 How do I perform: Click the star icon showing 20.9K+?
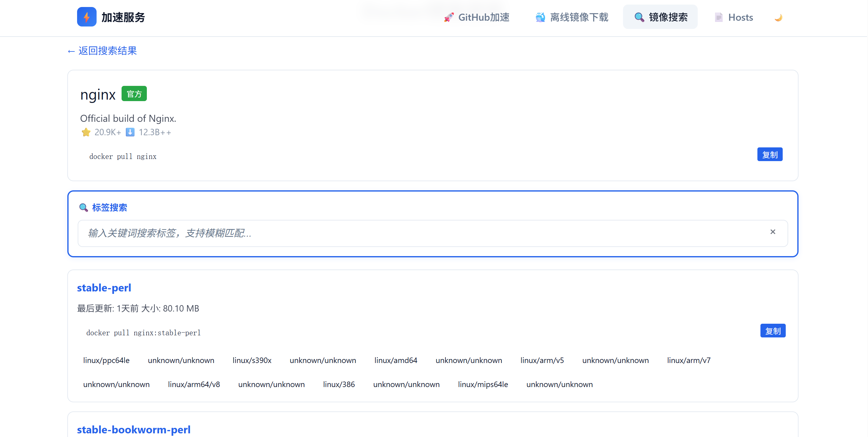pyautogui.click(x=86, y=132)
